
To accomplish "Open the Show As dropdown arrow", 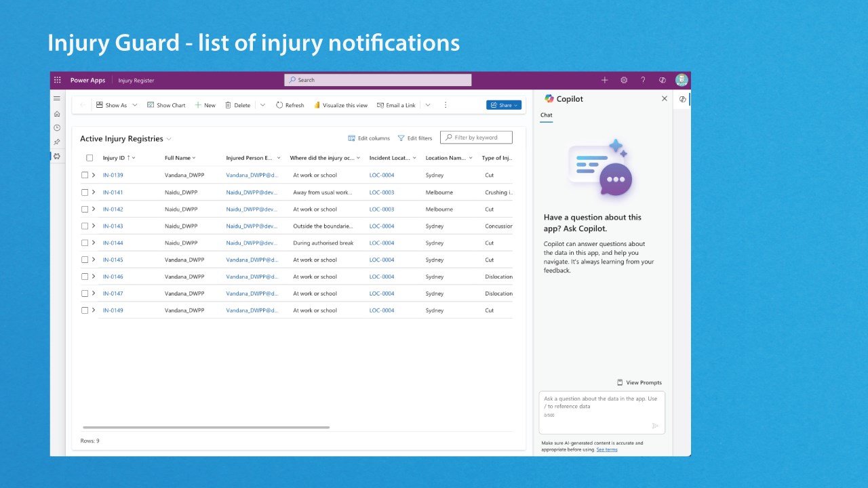I will tap(135, 105).
